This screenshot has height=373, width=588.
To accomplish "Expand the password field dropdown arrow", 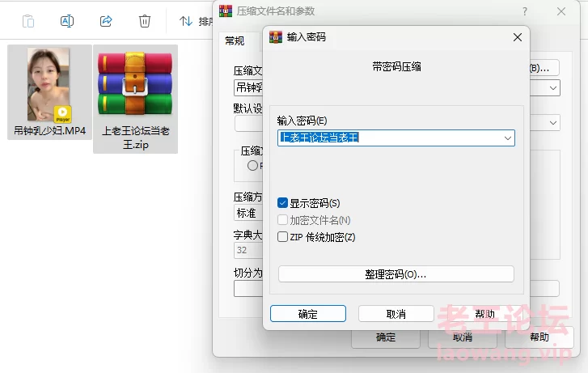I will pyautogui.click(x=508, y=138).
